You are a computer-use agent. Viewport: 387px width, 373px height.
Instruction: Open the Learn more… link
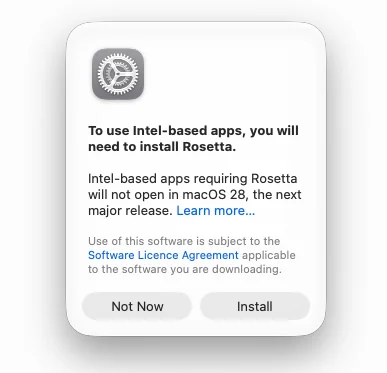(x=216, y=211)
